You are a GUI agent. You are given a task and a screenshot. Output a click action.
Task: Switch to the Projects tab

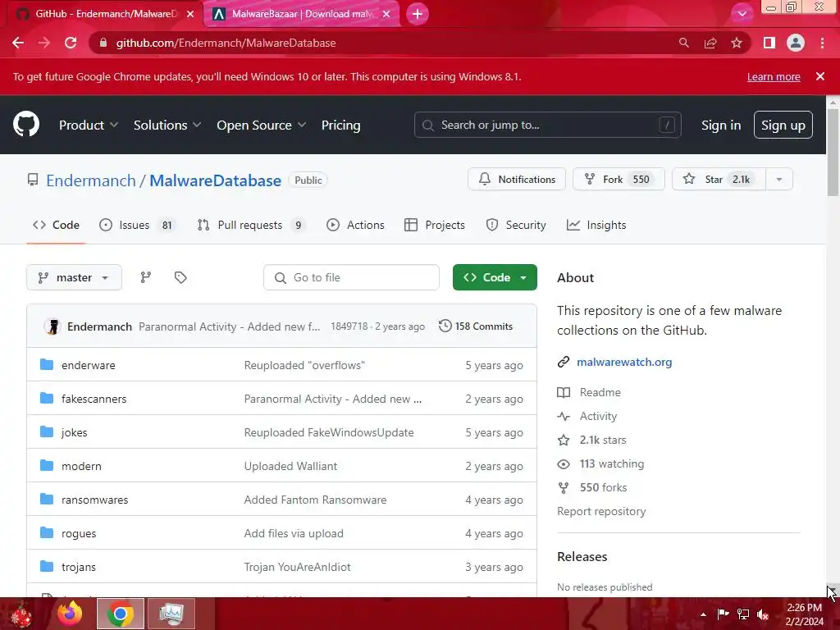[435, 225]
